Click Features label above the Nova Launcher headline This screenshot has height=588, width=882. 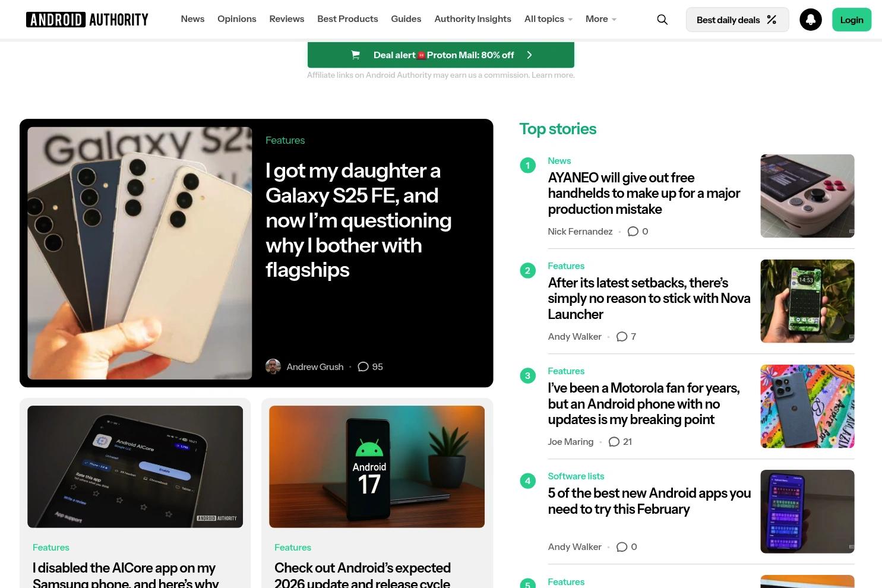(566, 266)
